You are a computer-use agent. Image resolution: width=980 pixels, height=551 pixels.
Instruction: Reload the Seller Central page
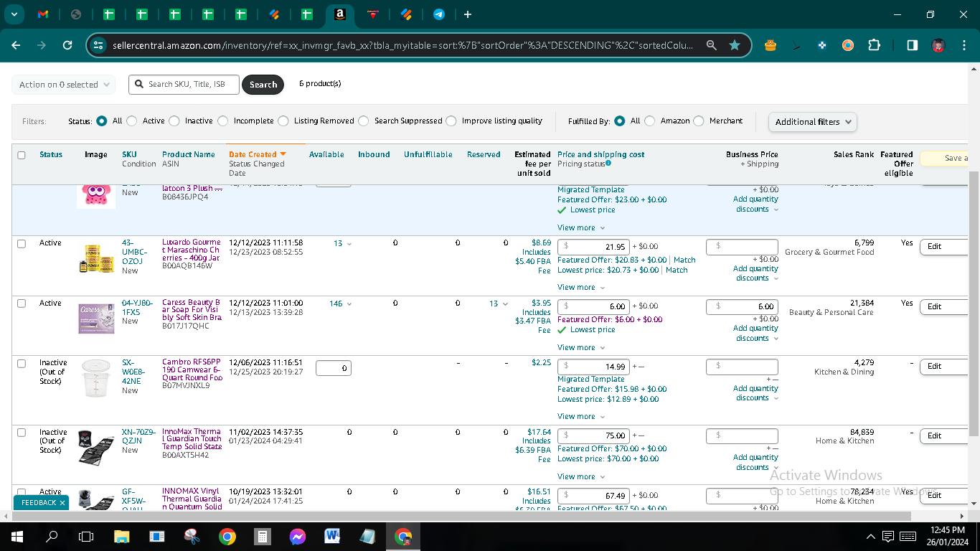coord(67,45)
